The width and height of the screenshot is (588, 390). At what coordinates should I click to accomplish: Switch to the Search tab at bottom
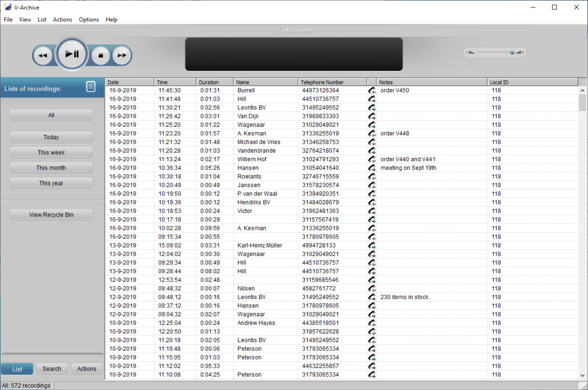(x=52, y=369)
